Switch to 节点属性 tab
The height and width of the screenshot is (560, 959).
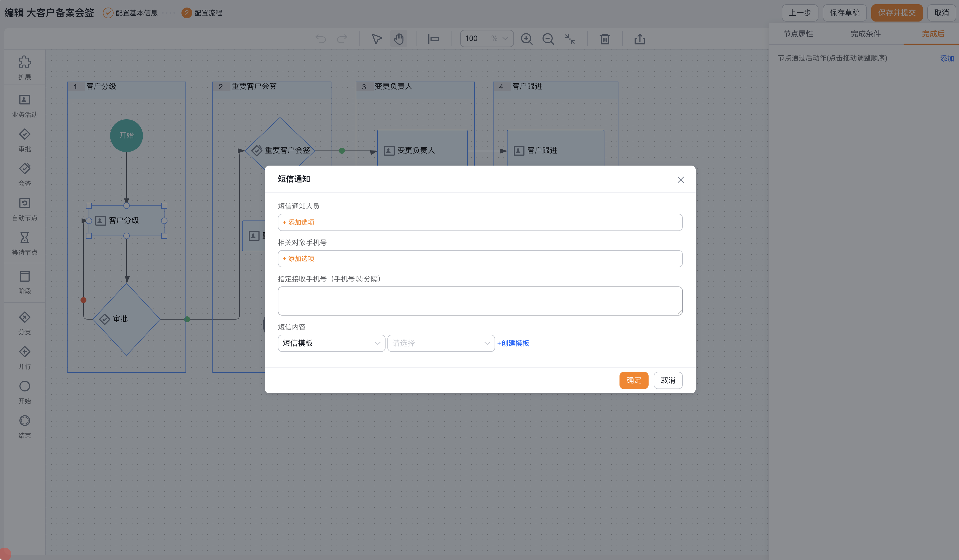[x=798, y=34]
